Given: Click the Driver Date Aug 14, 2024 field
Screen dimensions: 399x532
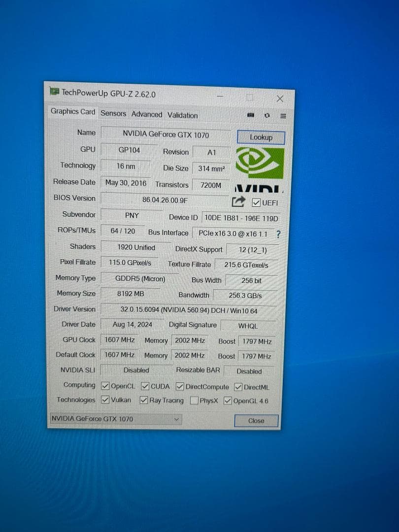Looking at the screenshot, I should pyautogui.click(x=133, y=324).
